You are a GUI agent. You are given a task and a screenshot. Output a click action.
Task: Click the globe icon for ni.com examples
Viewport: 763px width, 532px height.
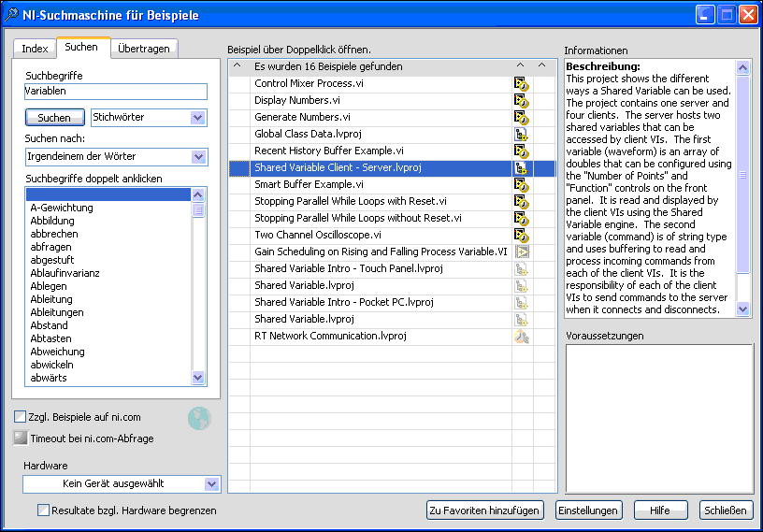[x=199, y=419]
